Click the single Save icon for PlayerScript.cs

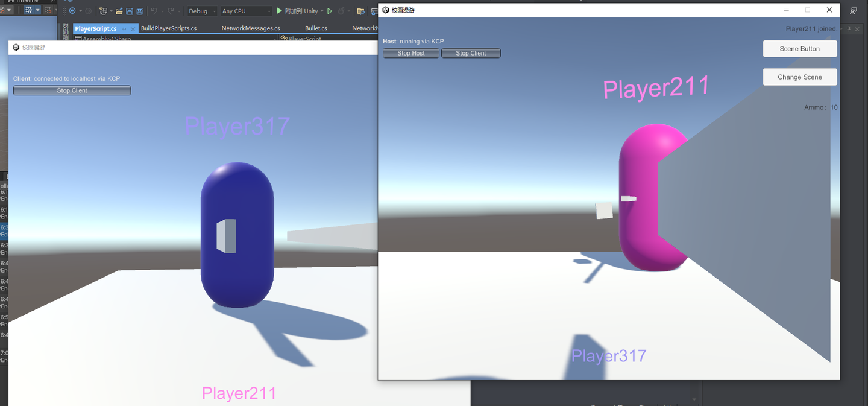tap(130, 10)
